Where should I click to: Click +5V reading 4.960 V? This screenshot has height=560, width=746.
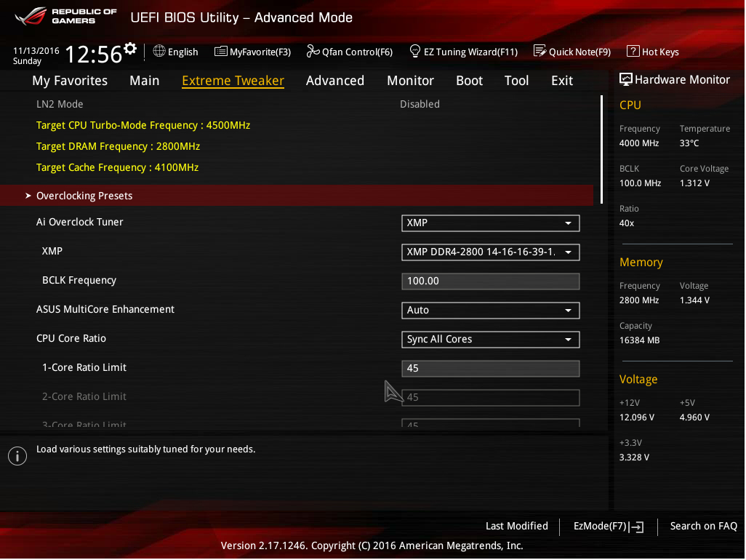(694, 417)
